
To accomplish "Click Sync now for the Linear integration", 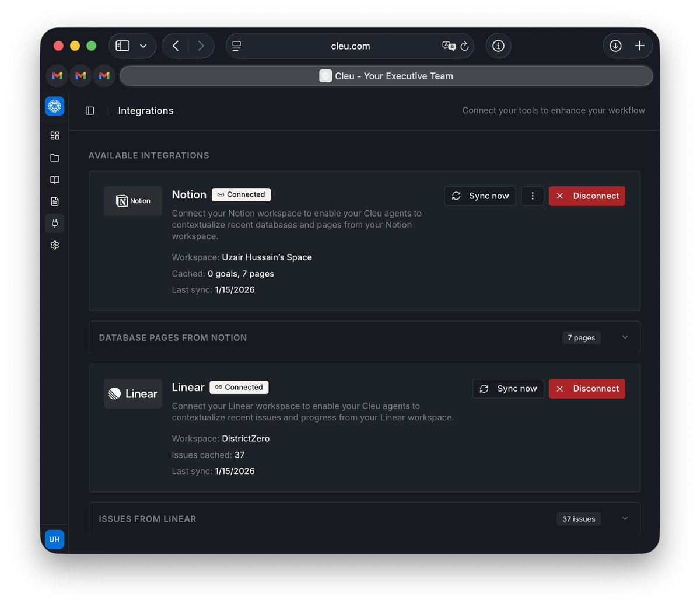I will click(508, 388).
